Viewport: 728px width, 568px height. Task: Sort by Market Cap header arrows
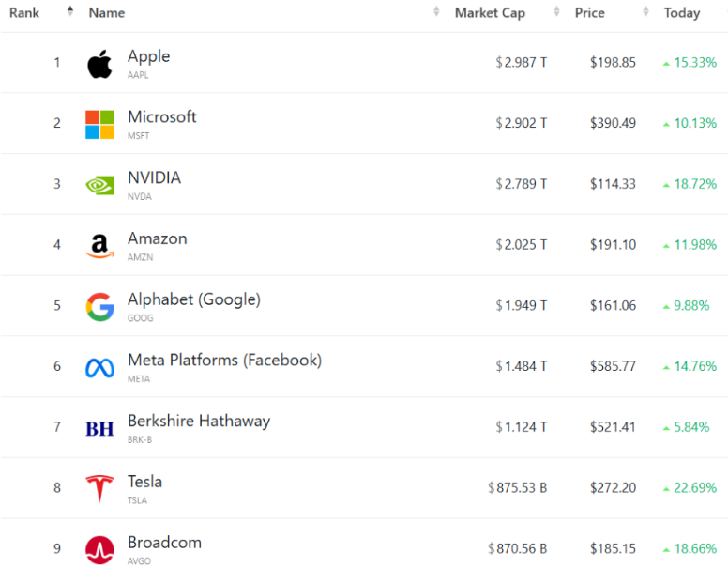coord(556,11)
